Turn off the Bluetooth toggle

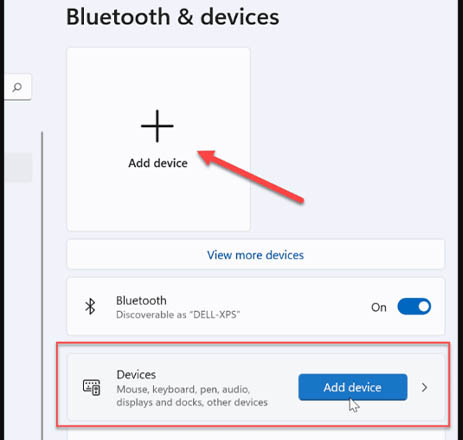coord(414,306)
